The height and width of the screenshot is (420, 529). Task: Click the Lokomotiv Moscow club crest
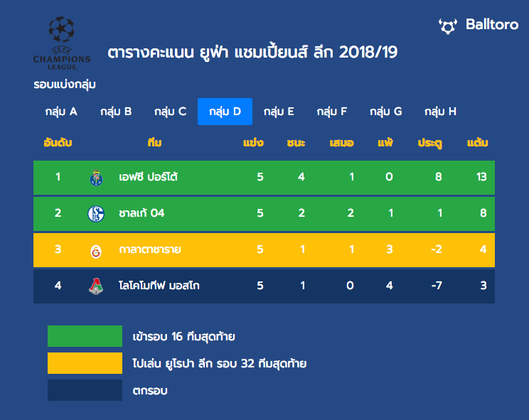coord(96,286)
